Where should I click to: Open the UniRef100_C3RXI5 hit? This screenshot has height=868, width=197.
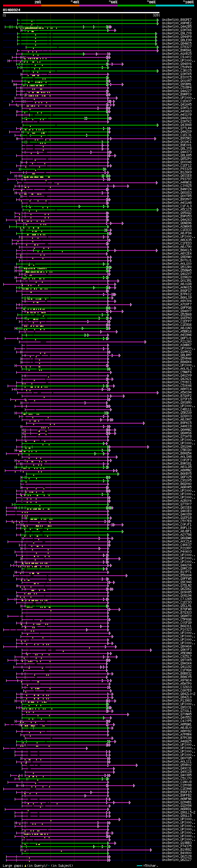[177, 71]
